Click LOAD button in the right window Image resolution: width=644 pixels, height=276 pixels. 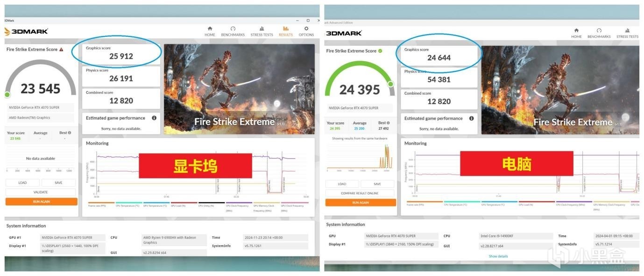pos(342,184)
